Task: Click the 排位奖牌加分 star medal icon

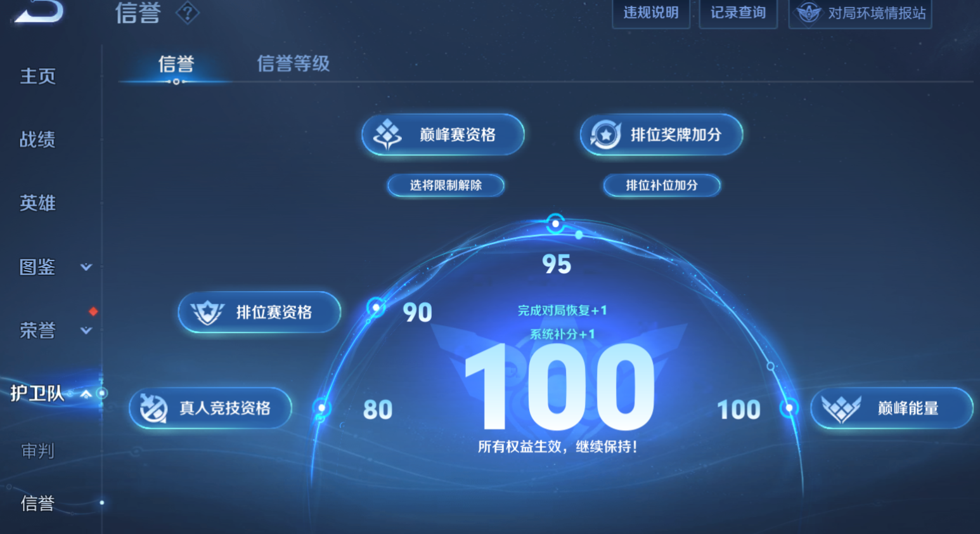Action: 606,134
